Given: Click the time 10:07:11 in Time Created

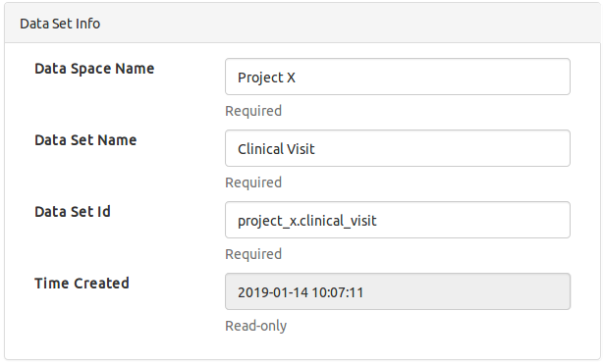Looking at the screenshot, I should 338,292.
